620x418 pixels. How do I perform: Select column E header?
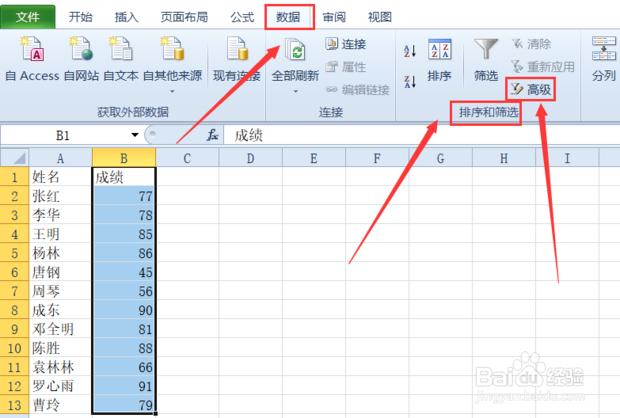[314, 158]
